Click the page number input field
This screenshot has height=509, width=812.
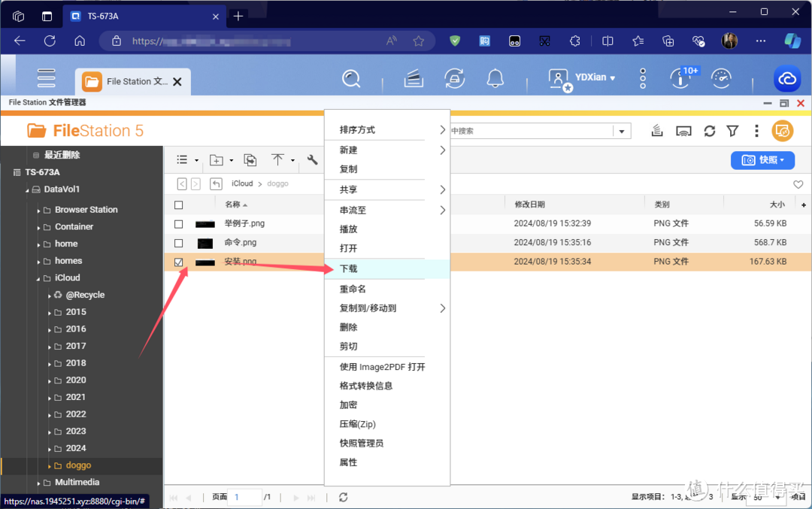(x=245, y=497)
